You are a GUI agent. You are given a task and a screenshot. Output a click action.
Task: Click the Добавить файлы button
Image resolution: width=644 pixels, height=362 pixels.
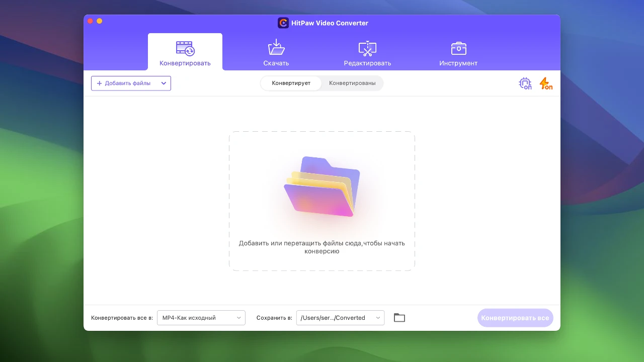click(127, 83)
